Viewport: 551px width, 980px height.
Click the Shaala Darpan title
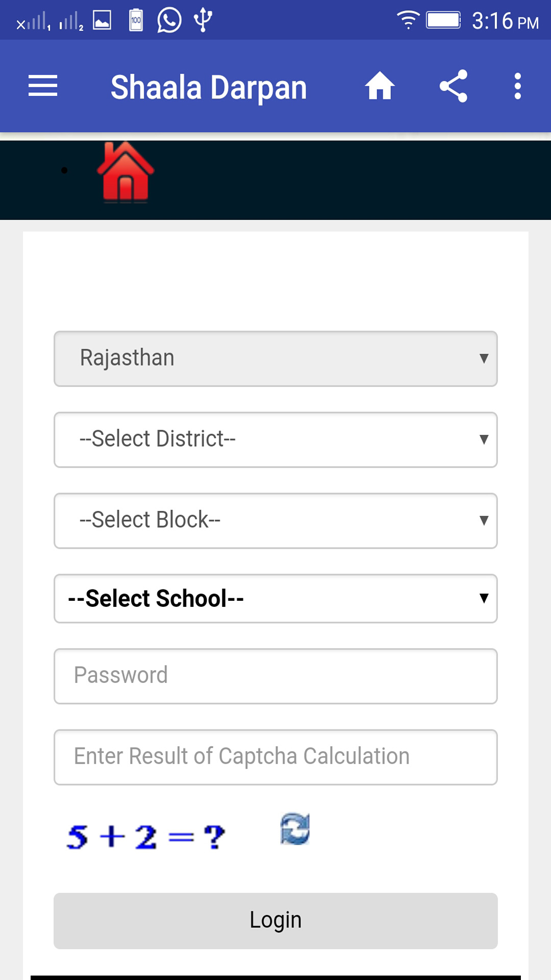tap(209, 86)
